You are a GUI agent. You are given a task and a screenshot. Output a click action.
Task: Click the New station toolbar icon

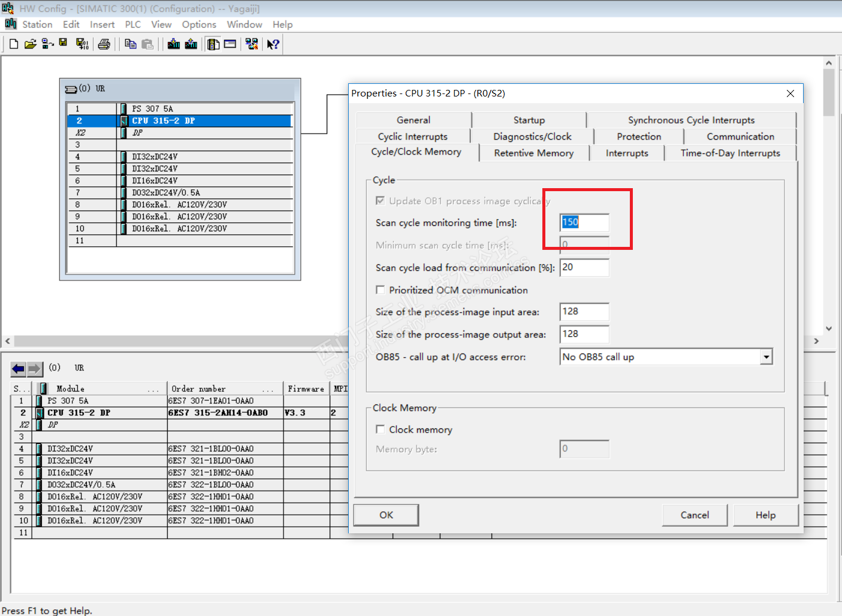14,44
